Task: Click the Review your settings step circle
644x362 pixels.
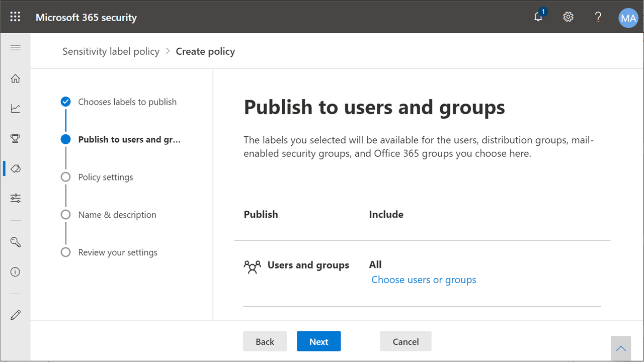Action: [65, 252]
